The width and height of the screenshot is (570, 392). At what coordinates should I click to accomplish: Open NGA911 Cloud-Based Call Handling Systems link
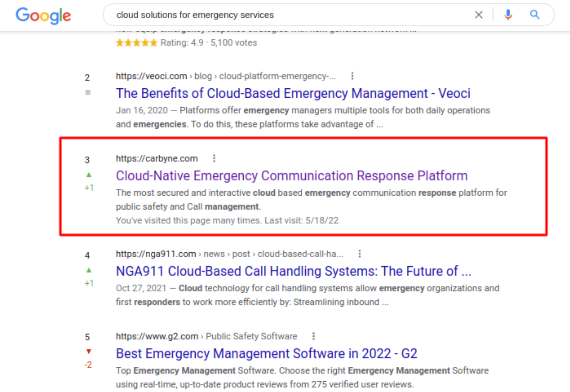(293, 271)
